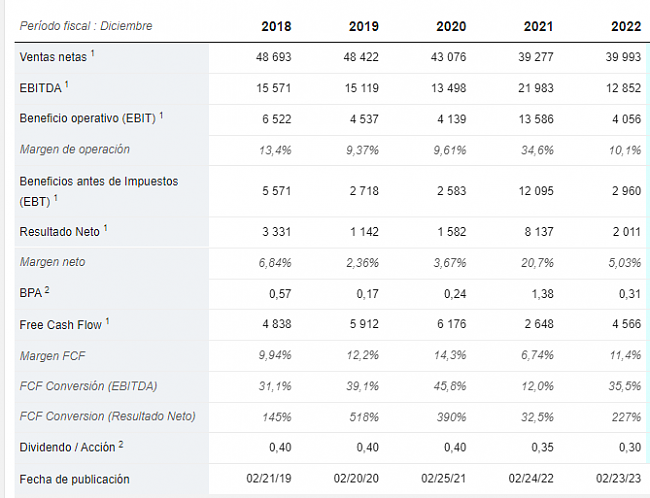Click the 2020 EBITDA value 13 498

(449, 88)
